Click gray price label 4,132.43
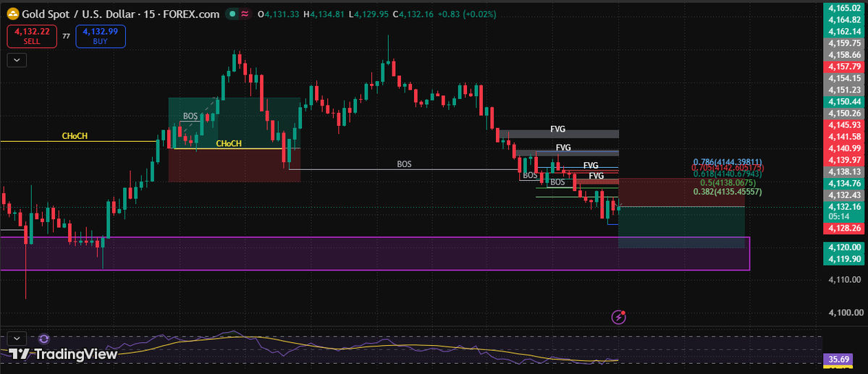Viewport: 868px width, 374px height. tap(844, 195)
